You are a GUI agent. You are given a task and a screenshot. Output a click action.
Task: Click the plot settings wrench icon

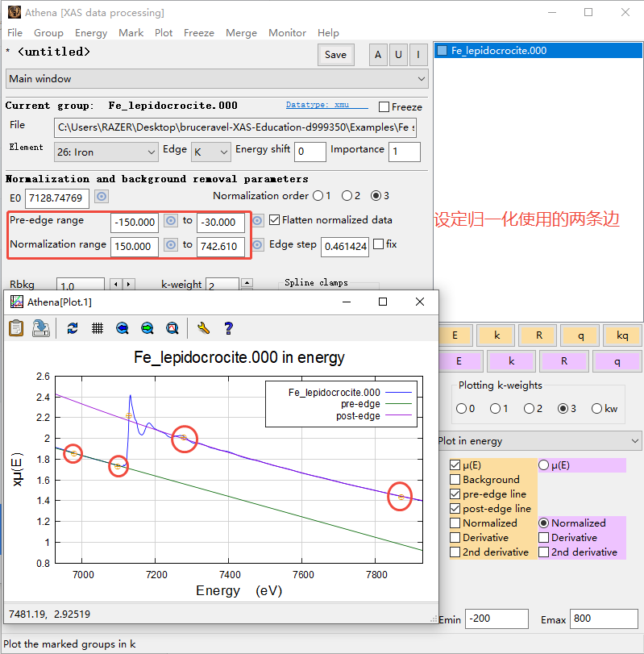coord(203,327)
